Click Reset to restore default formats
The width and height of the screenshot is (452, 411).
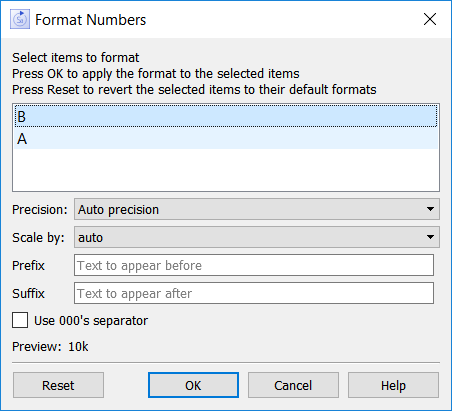click(58, 385)
